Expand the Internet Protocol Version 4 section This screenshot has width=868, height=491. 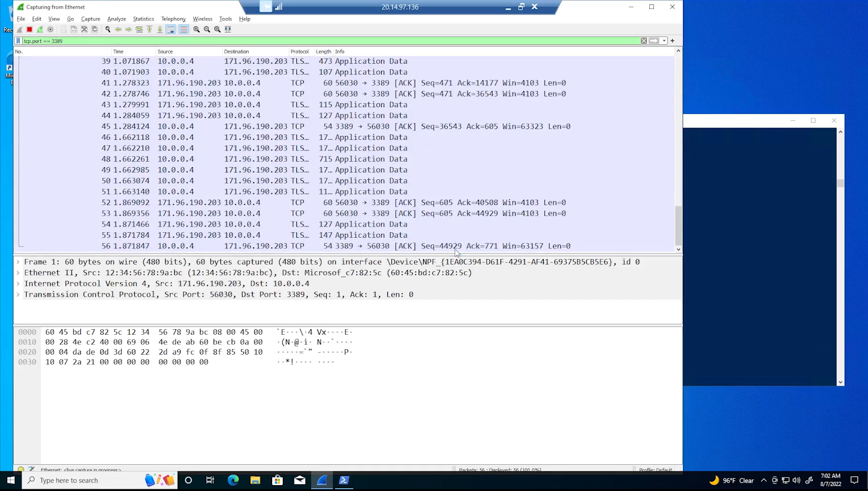coord(18,283)
